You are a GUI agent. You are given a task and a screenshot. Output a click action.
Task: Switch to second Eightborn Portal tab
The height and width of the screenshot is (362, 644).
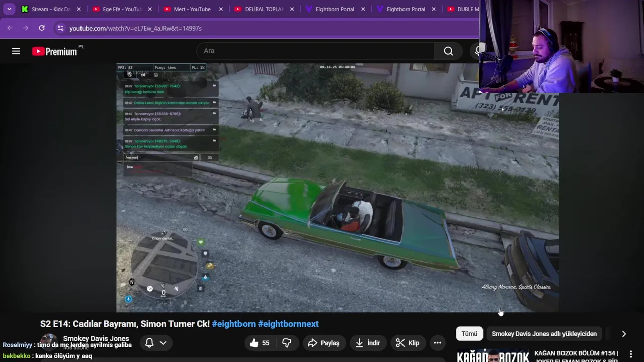[406, 9]
